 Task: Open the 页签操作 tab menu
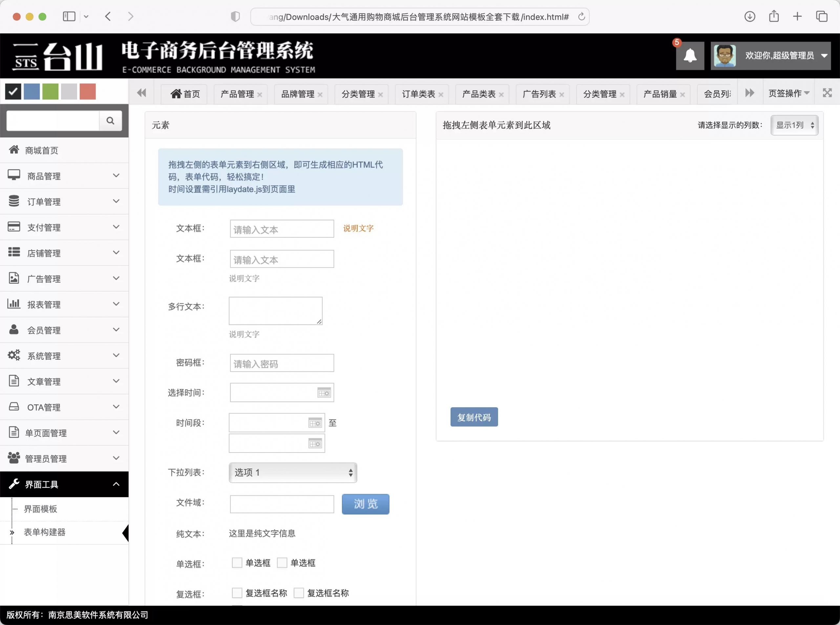788,93
